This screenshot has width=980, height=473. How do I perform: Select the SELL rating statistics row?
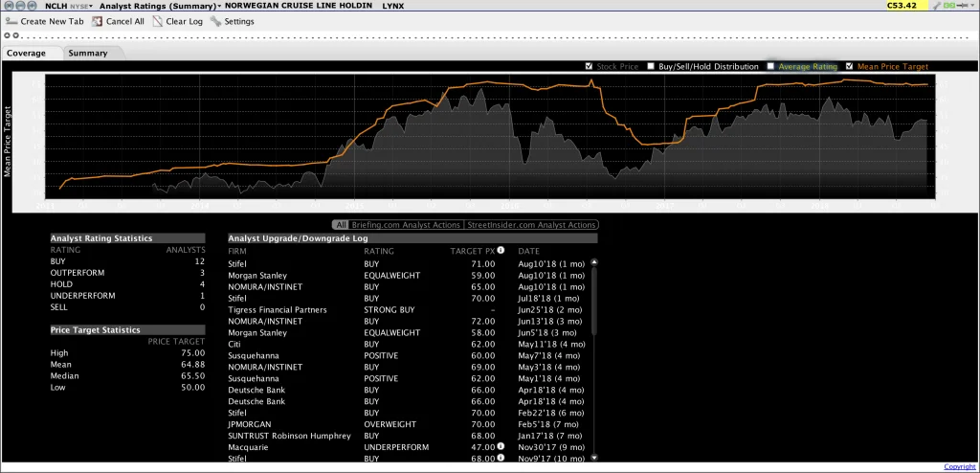tap(127, 307)
